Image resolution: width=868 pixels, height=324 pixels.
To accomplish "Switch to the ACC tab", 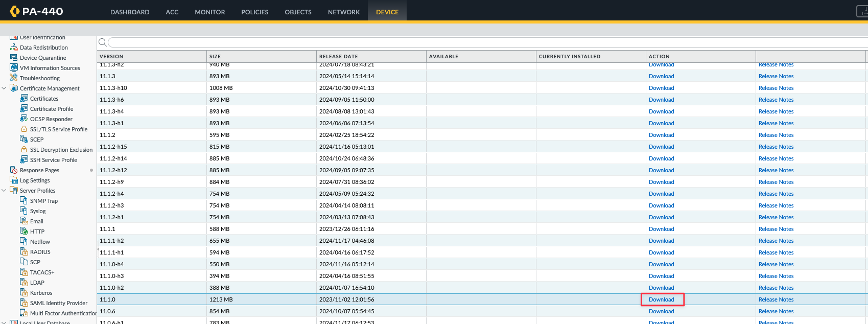I will tap(172, 12).
